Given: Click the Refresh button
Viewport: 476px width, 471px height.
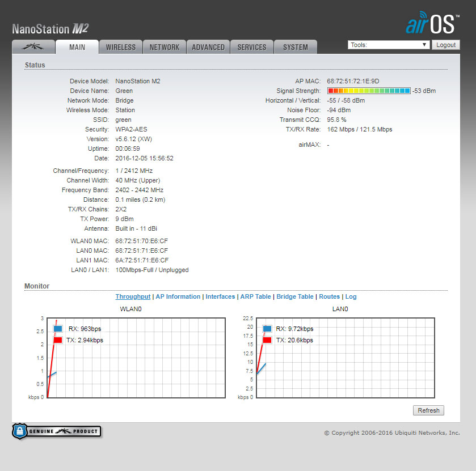Looking at the screenshot, I should click(x=429, y=410).
